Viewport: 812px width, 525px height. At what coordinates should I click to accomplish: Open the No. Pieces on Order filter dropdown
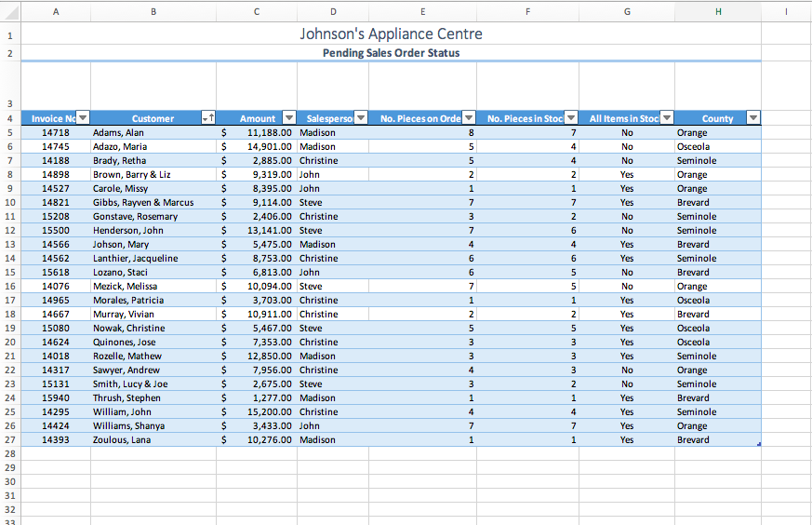click(468, 117)
